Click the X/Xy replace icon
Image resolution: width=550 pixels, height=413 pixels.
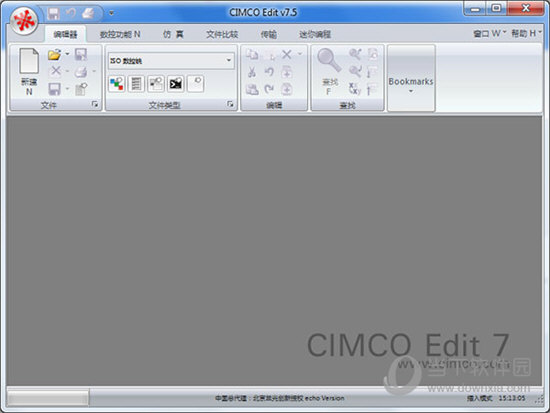(355, 88)
